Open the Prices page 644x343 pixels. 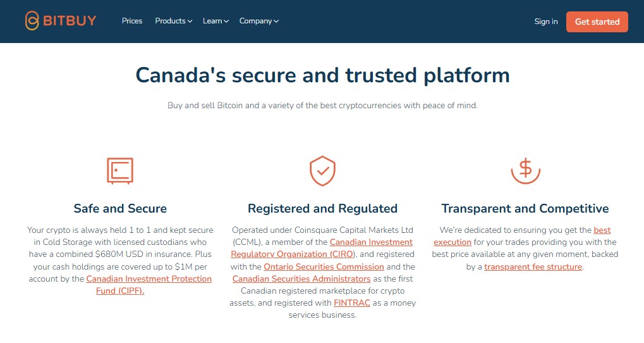coord(132,21)
